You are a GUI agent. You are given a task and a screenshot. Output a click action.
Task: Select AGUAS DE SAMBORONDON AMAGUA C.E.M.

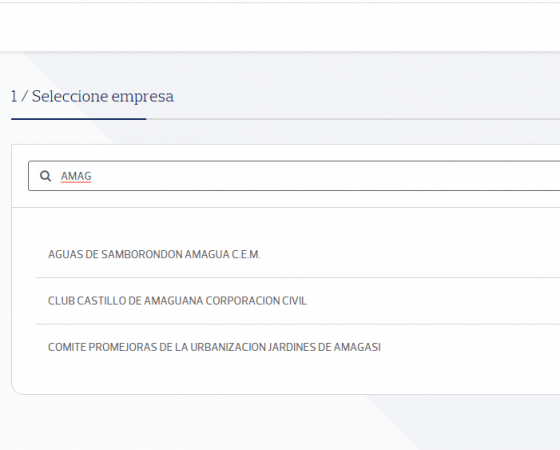[154, 254]
